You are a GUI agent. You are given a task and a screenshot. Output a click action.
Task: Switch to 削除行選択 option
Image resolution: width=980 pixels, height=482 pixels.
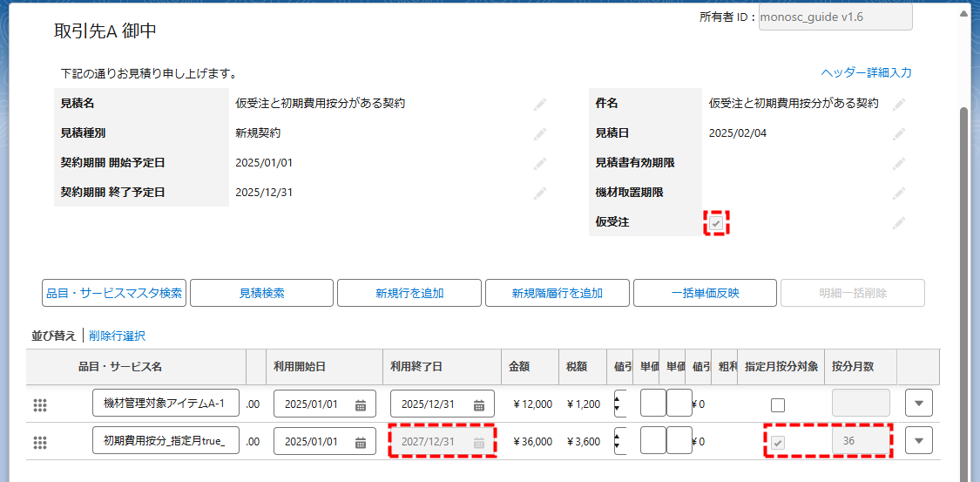(x=117, y=336)
